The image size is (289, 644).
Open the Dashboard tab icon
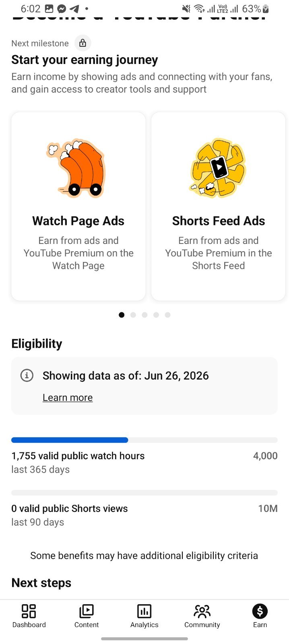point(29,611)
